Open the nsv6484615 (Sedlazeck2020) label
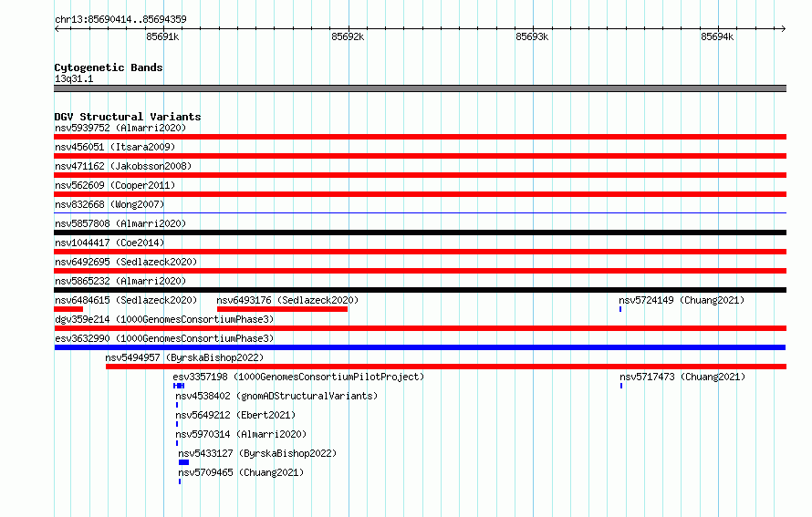Image resolution: width=812 pixels, height=517 pixels. pyautogui.click(x=126, y=300)
